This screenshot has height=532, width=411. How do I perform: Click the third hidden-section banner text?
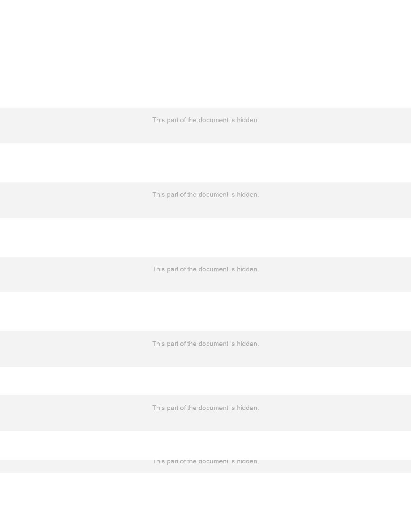point(205,269)
